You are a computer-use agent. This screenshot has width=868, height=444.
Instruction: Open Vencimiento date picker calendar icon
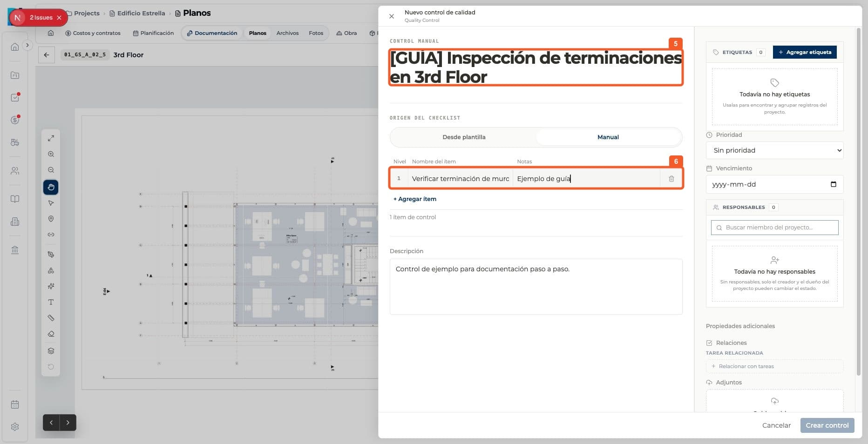tap(834, 184)
